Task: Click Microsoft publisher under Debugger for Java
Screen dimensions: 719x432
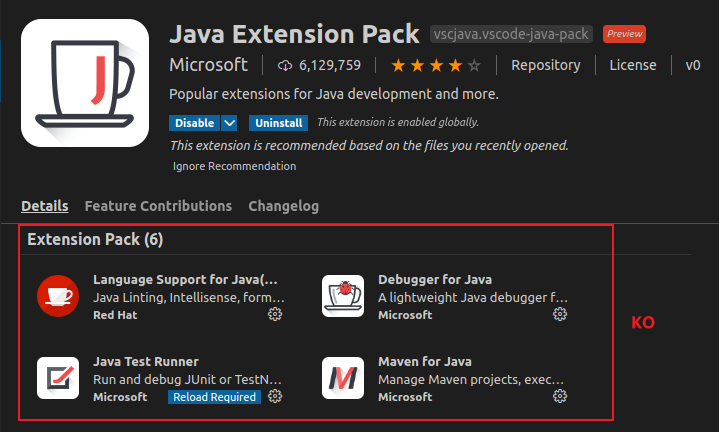Action: (x=405, y=315)
